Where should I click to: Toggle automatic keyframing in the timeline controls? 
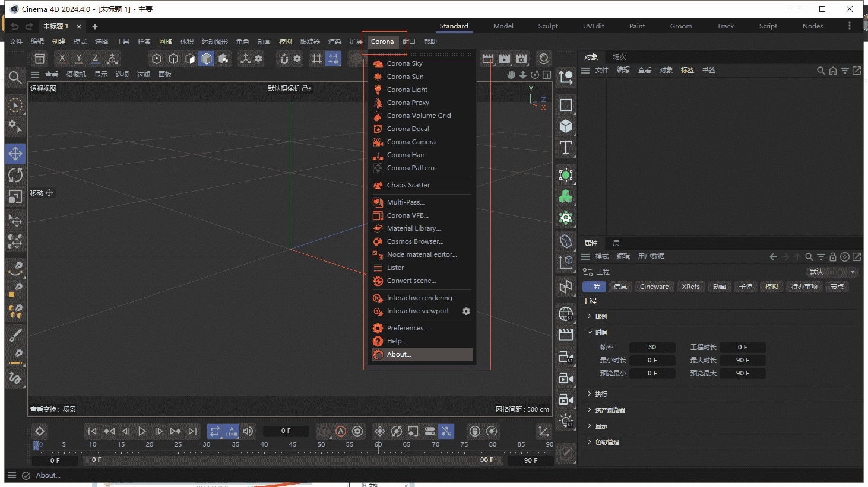coord(340,431)
